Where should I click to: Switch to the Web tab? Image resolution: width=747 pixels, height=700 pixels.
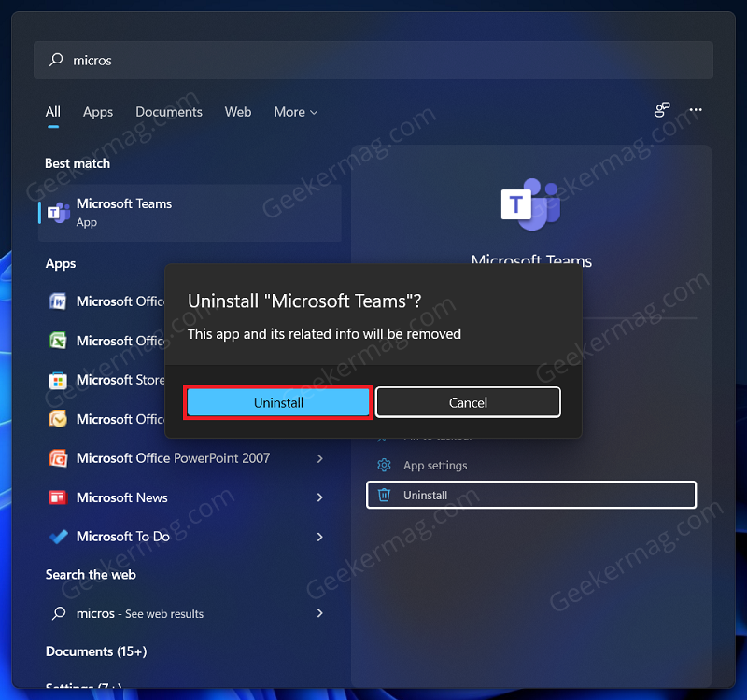pos(238,112)
